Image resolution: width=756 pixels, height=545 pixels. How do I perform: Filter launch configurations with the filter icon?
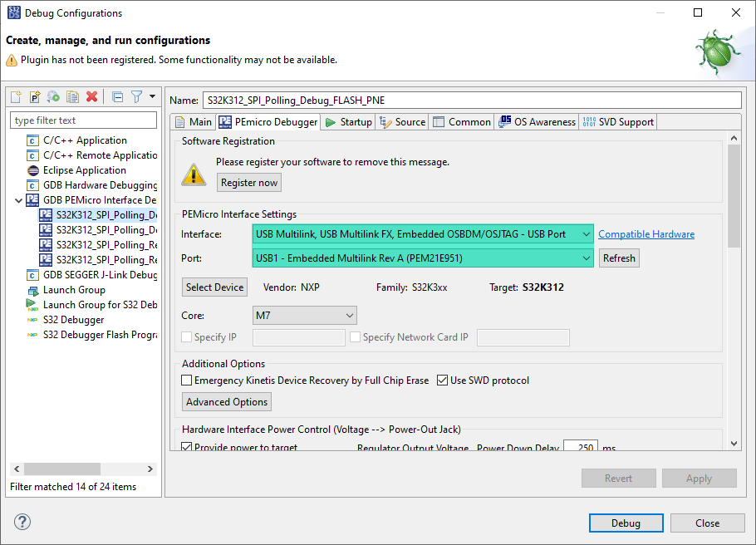[x=135, y=96]
